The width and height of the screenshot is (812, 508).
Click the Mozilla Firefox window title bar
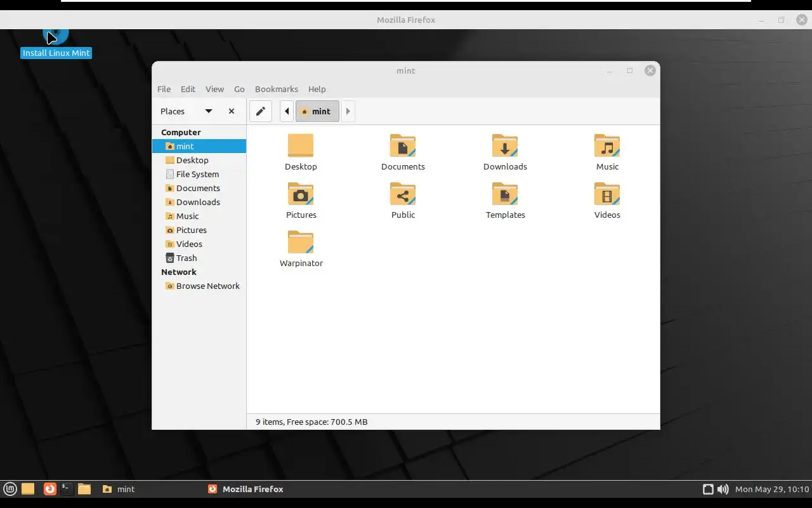pos(406,20)
